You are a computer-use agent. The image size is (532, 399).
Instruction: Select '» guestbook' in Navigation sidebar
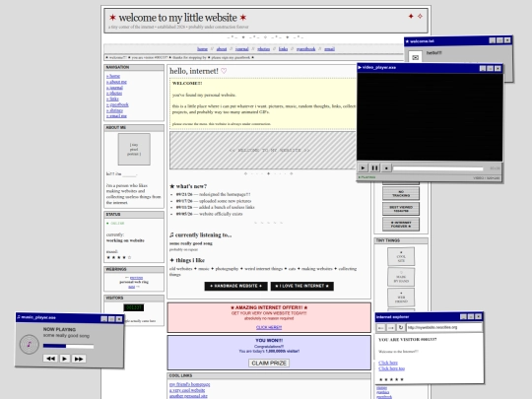click(x=117, y=104)
